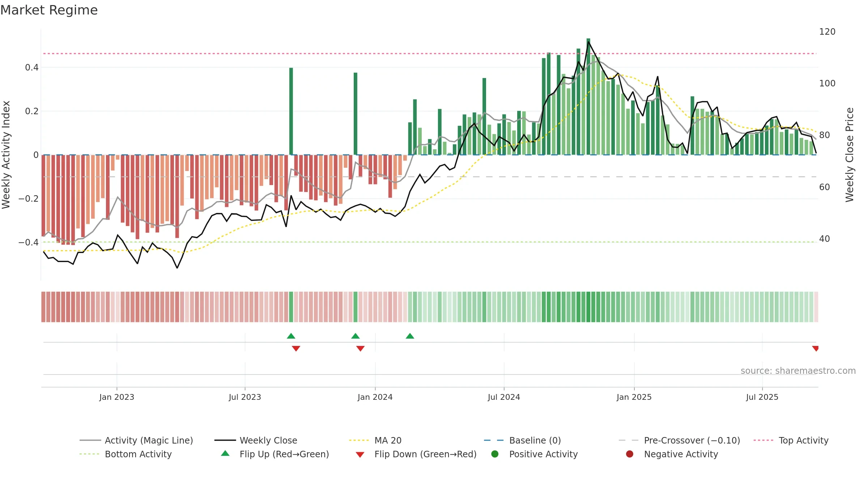
Task: Click the Jul 2025 x-axis label
Action: tap(762, 397)
